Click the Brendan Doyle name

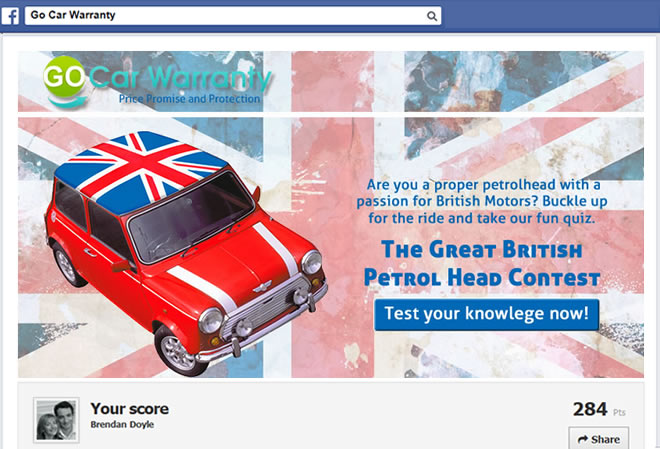coord(122,425)
